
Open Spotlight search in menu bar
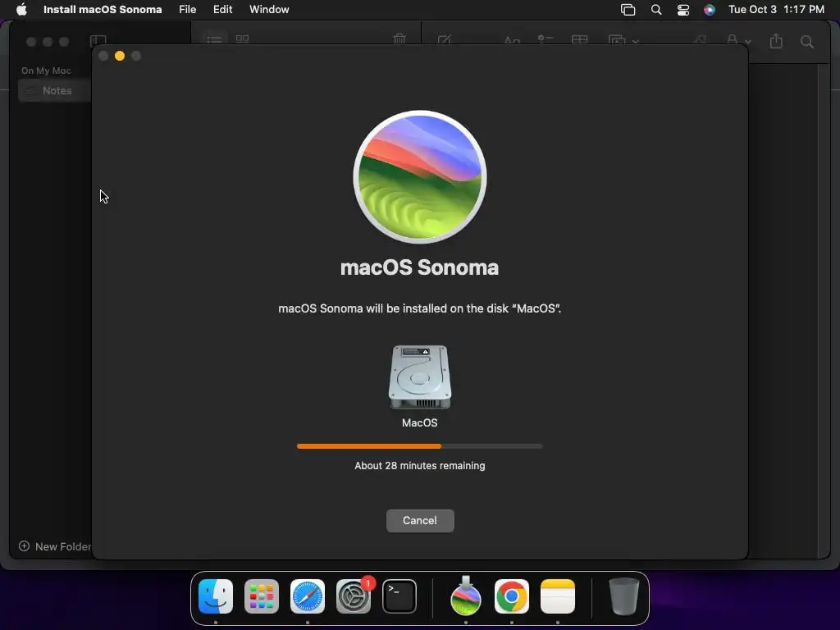656,10
